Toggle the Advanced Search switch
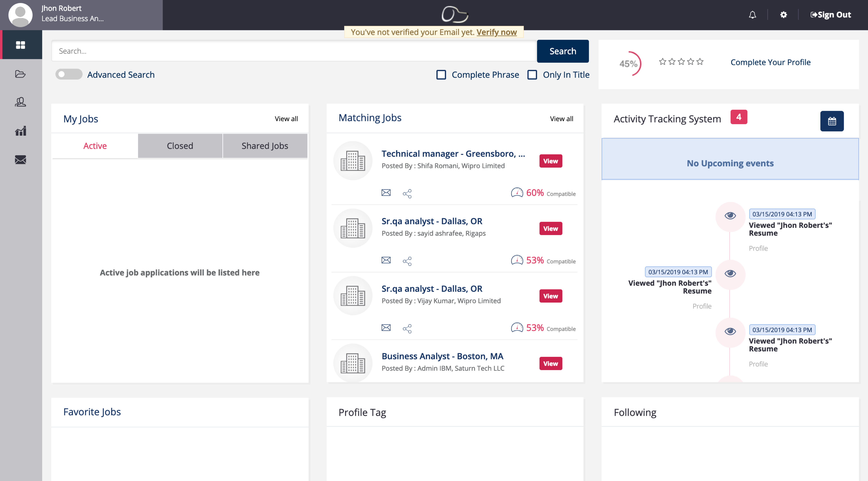This screenshot has width=868, height=481. [x=69, y=74]
